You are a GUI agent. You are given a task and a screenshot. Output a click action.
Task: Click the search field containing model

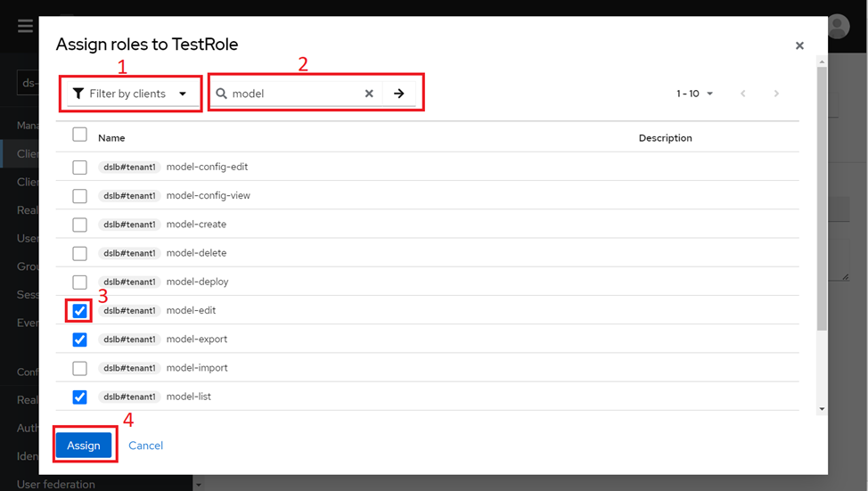pyautogui.click(x=294, y=94)
